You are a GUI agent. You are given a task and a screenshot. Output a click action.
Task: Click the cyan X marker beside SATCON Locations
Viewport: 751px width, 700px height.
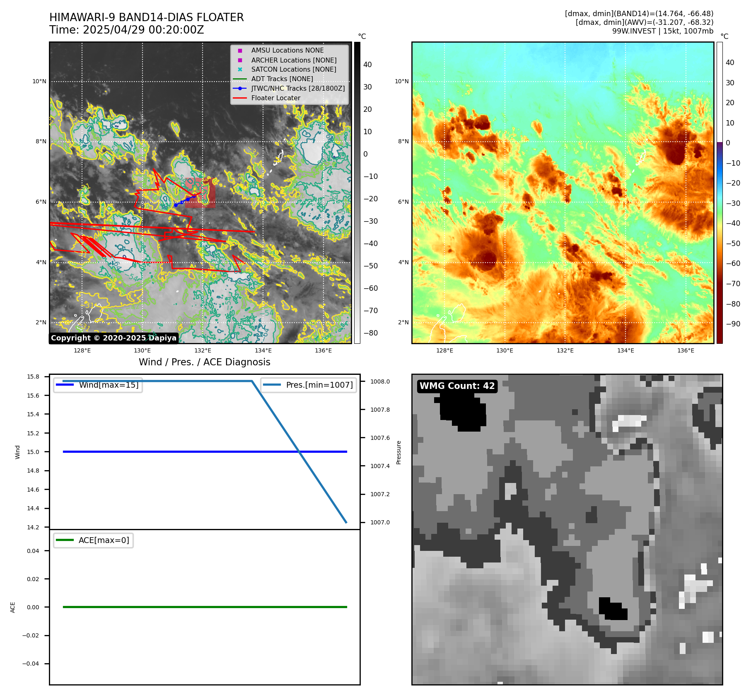240,70
